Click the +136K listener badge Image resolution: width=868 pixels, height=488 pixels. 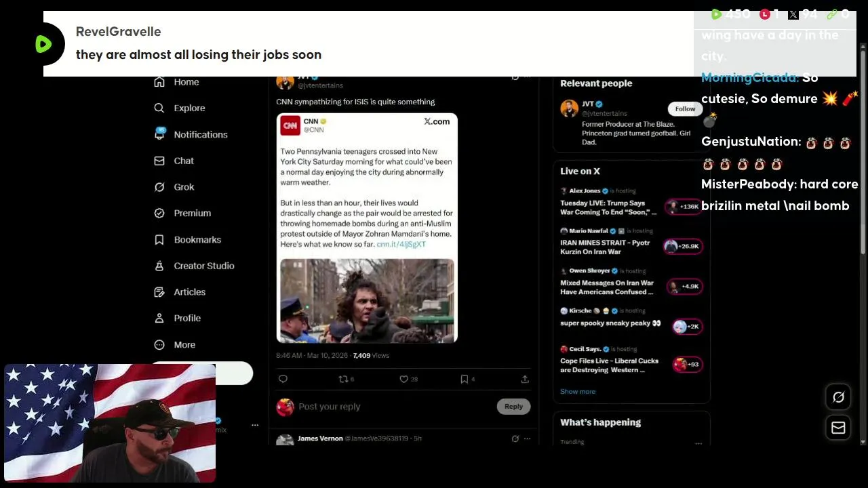coord(684,207)
